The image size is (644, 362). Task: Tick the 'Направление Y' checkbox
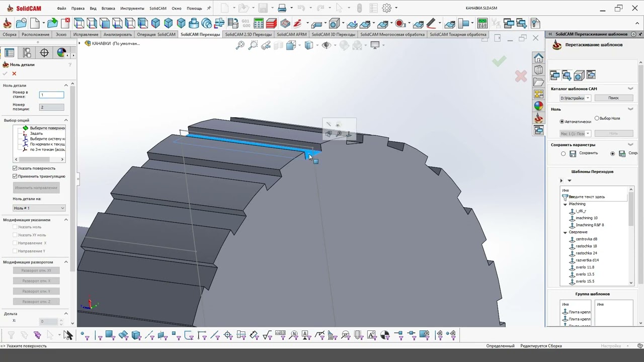[15, 251]
